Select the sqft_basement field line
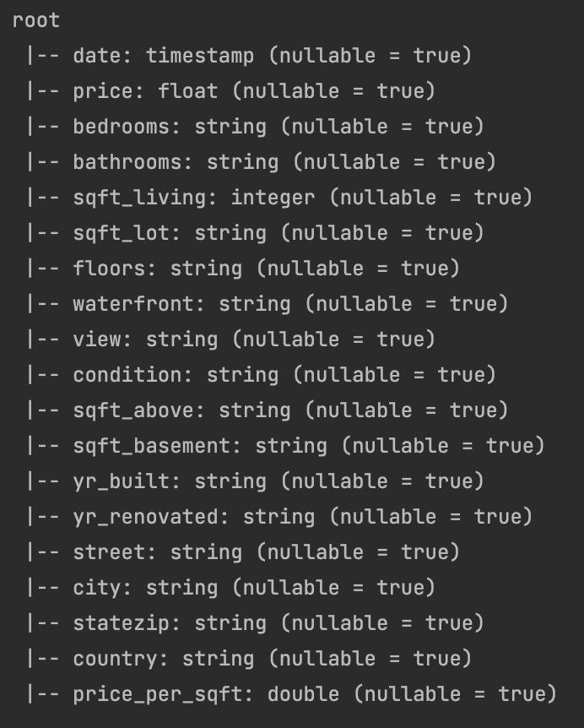 click(x=286, y=446)
